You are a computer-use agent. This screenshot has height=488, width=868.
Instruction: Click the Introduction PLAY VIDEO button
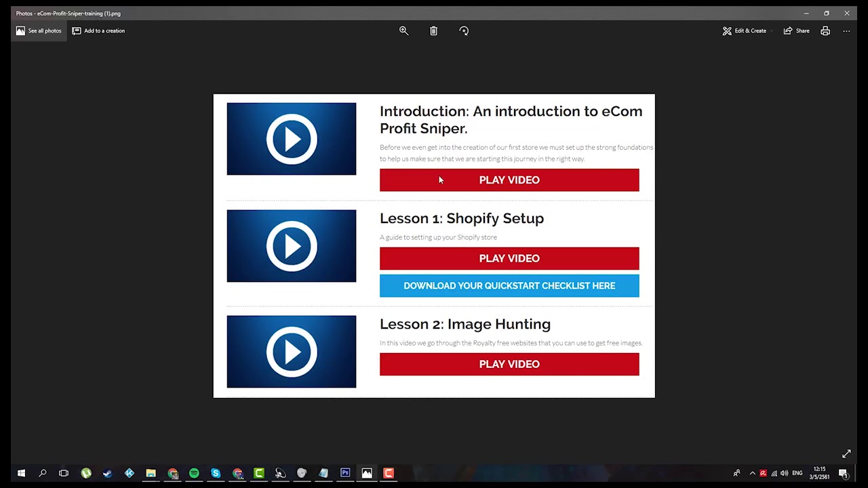tap(509, 180)
